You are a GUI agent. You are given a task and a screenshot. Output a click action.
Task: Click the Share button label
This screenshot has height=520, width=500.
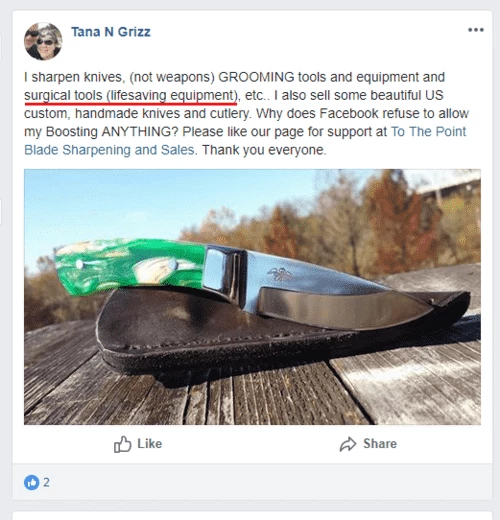[x=380, y=444]
